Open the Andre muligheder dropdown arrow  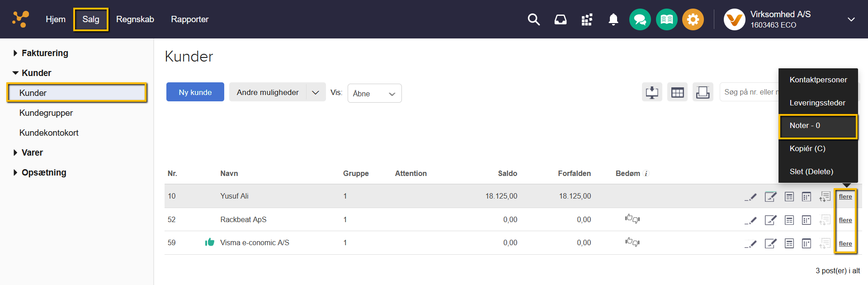coord(316,92)
